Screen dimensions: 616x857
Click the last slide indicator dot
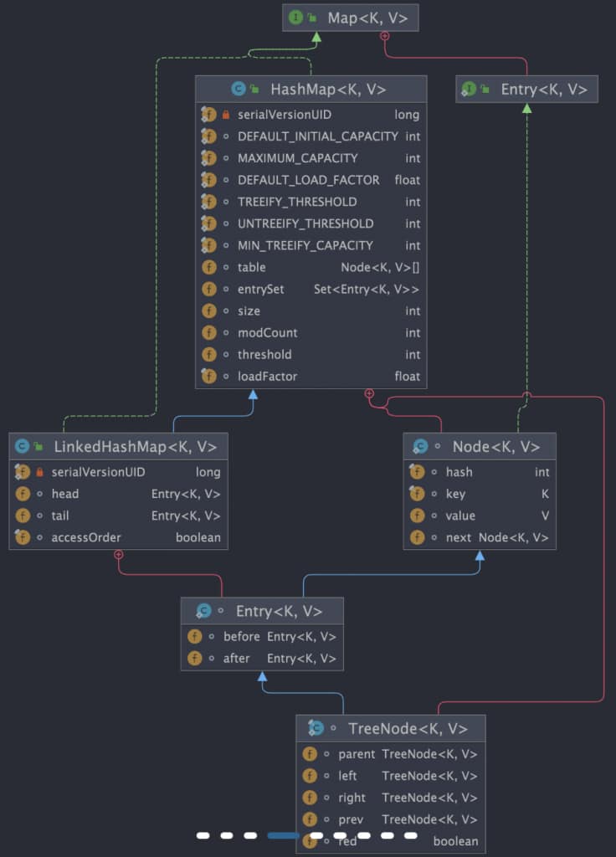[410, 835]
